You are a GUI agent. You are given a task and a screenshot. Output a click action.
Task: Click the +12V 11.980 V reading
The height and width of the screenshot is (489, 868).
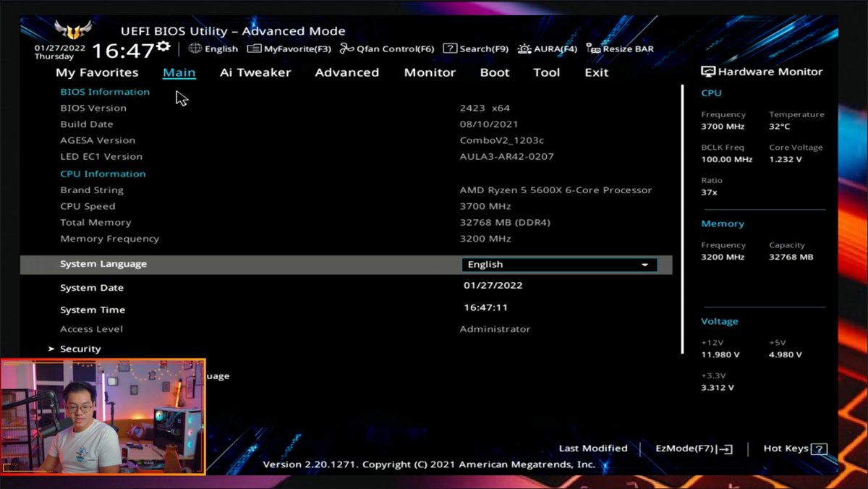[720, 355]
